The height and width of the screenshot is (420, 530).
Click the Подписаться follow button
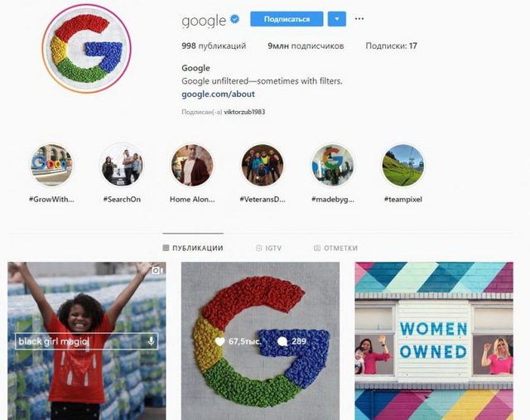287,19
